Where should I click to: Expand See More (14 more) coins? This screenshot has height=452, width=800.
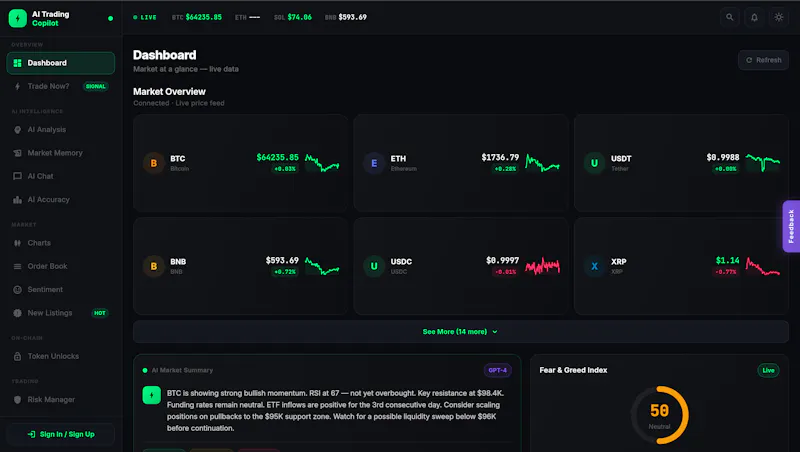point(461,332)
